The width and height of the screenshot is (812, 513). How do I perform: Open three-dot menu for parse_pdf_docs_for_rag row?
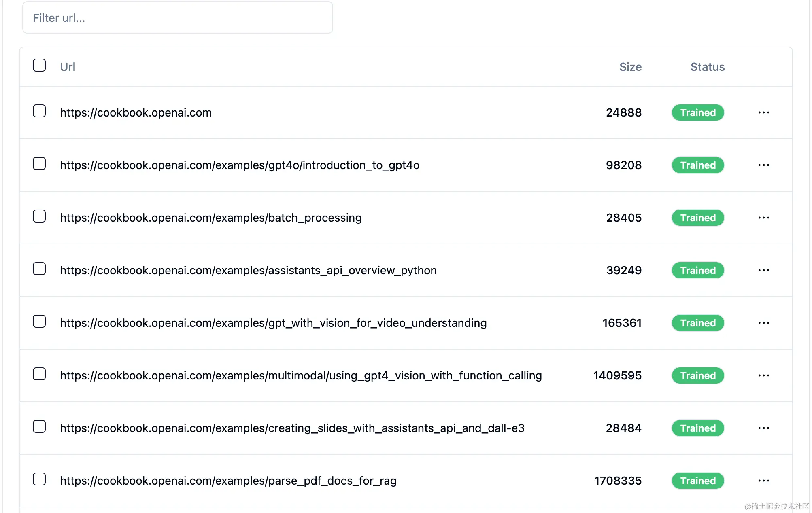coord(763,481)
